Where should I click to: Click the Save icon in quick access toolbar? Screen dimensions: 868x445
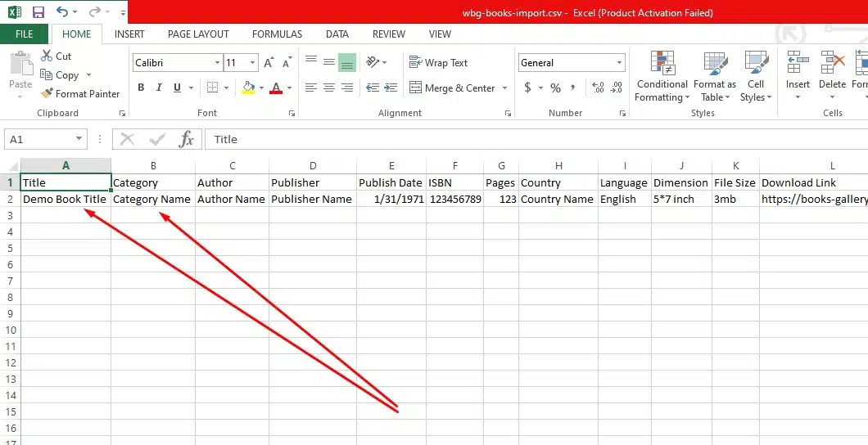[38, 12]
